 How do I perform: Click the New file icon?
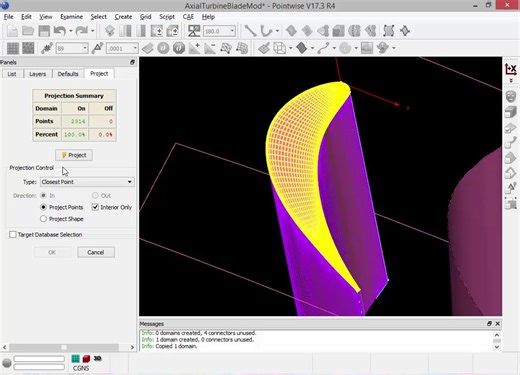(12, 31)
